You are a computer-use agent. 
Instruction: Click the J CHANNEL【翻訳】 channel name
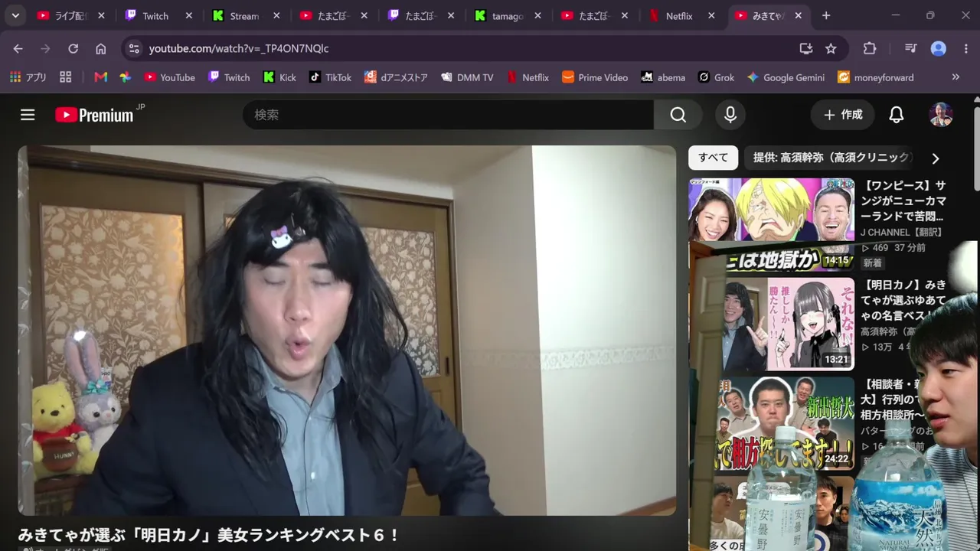[x=903, y=232]
